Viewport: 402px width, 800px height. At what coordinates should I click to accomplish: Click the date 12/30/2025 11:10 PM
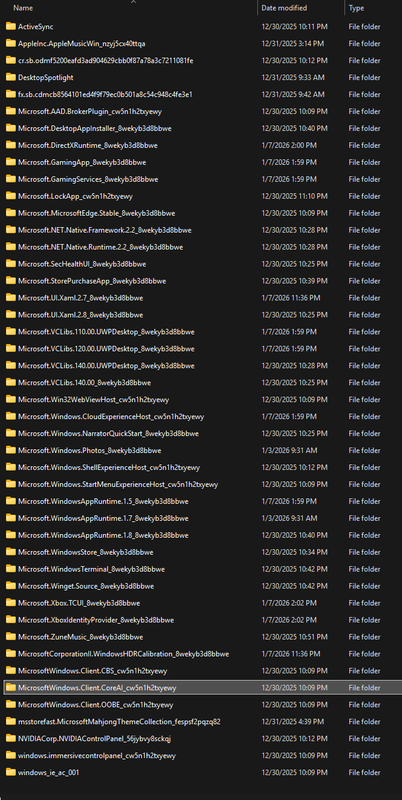click(294, 196)
